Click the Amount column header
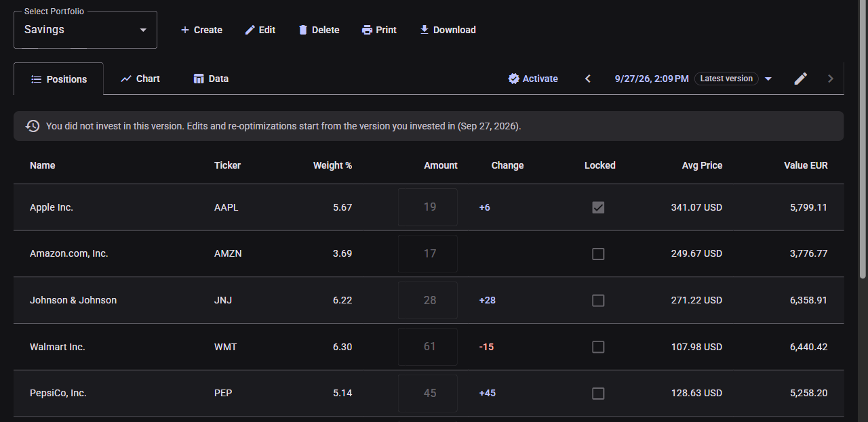868x422 pixels. (x=441, y=165)
